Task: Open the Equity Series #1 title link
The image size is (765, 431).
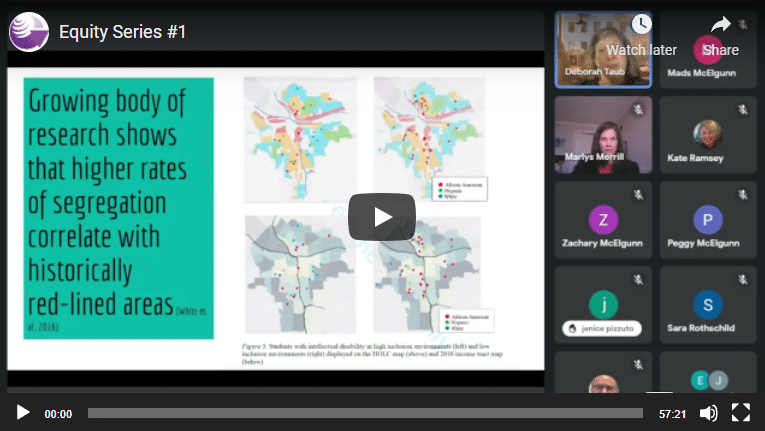Action: point(122,32)
